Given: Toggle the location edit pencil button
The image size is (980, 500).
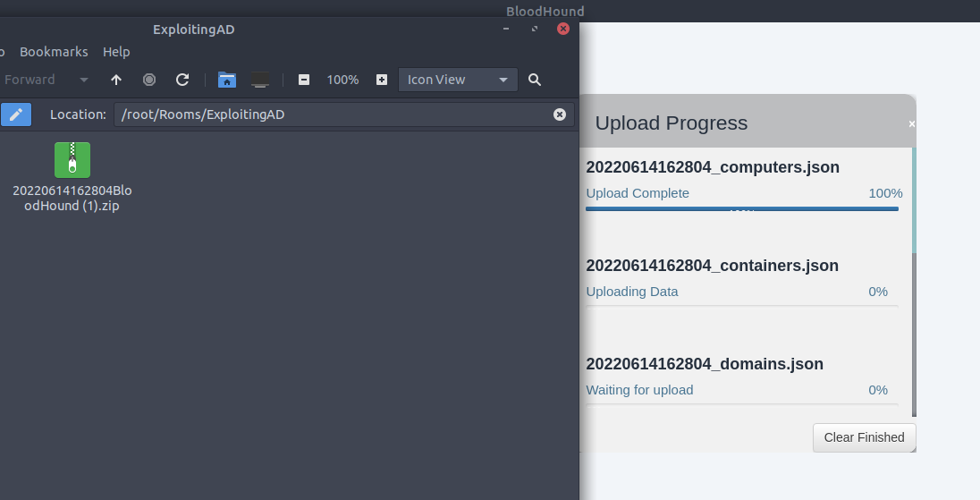Looking at the screenshot, I should click(x=16, y=114).
